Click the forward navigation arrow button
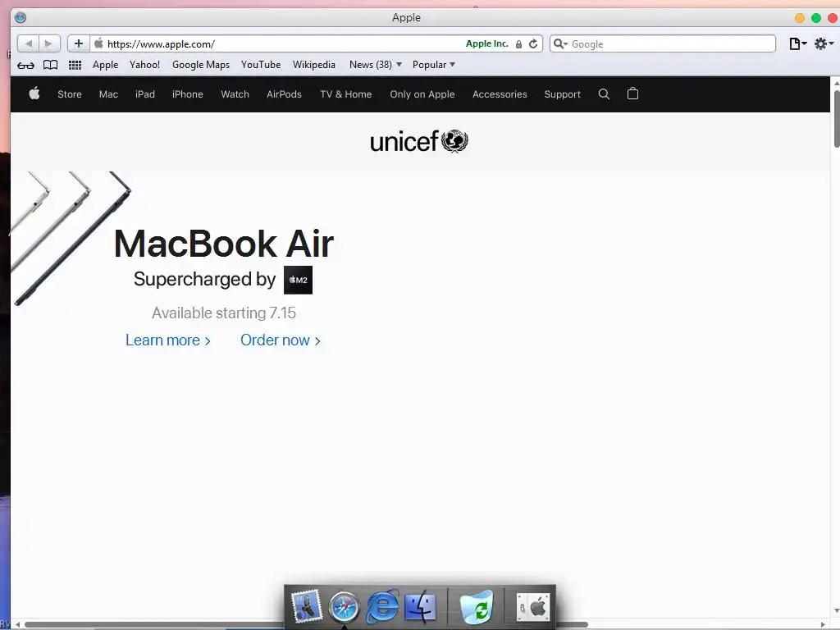The width and height of the screenshot is (840, 630). tap(48, 44)
